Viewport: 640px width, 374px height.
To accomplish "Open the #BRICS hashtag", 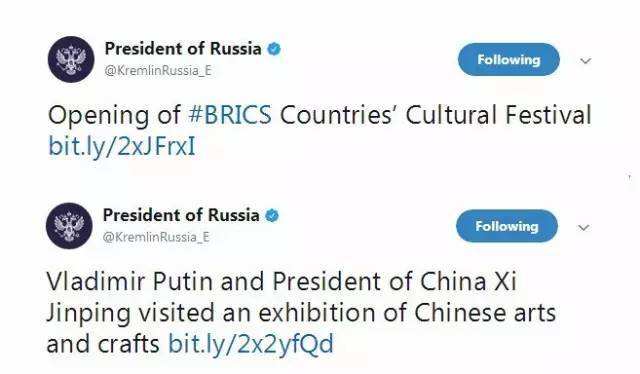I will click(x=230, y=115).
